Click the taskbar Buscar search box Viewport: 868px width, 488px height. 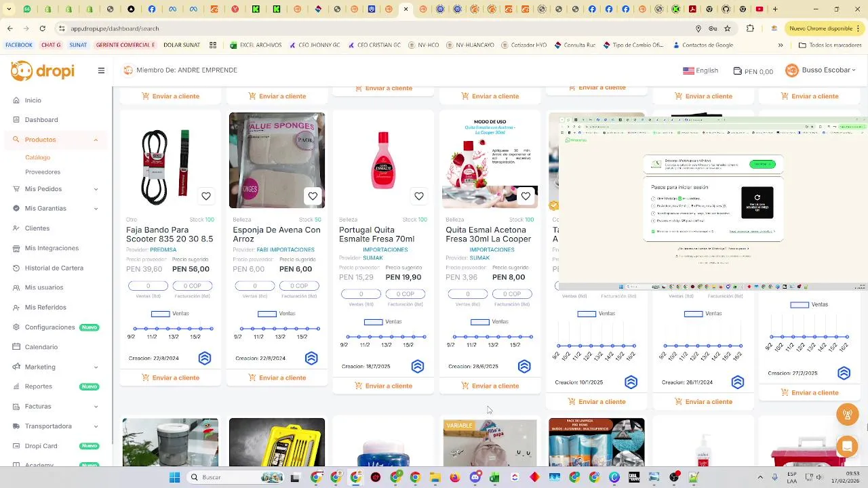coord(234,477)
